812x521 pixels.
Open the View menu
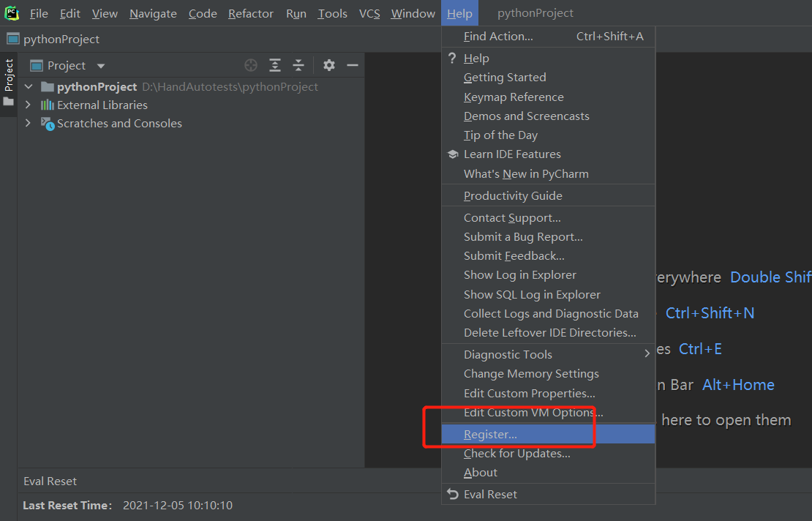pyautogui.click(x=105, y=13)
